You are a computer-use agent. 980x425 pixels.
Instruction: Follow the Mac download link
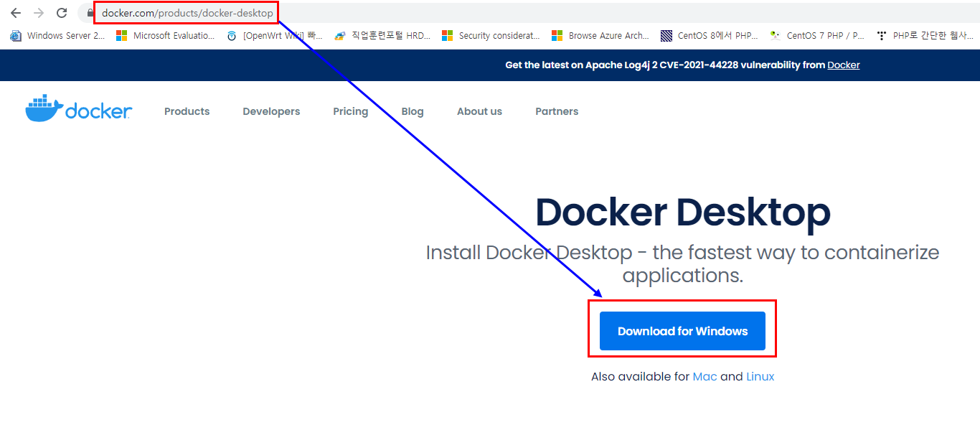point(705,376)
